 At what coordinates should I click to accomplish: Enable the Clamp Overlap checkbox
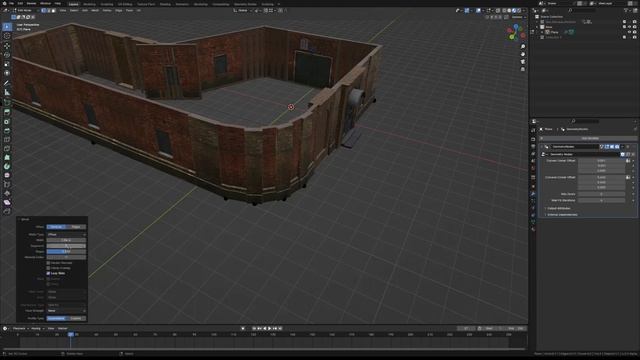(x=48, y=268)
